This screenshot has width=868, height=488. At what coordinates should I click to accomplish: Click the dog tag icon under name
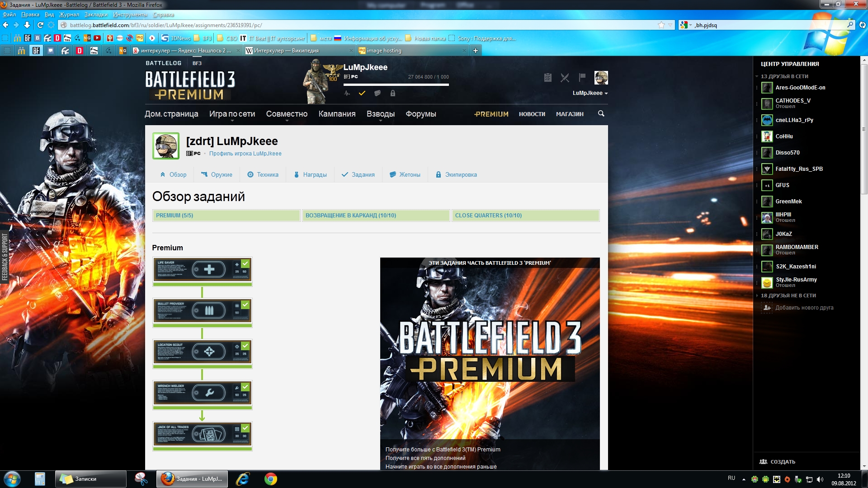(x=377, y=93)
